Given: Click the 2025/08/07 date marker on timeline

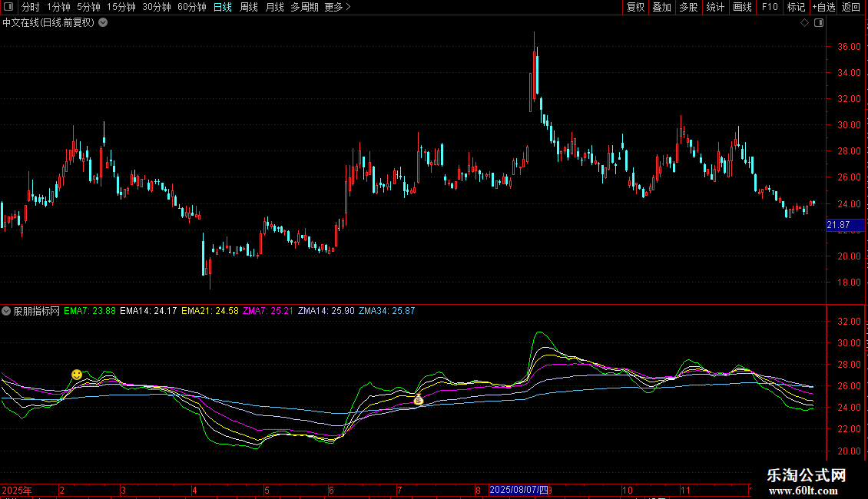Looking at the screenshot, I should pyautogui.click(x=518, y=490).
